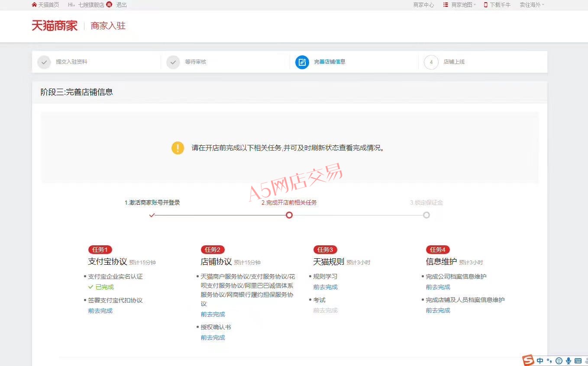
Task: Click 前去完成 under 签署支付宝代扣协议
Action: pos(100,311)
